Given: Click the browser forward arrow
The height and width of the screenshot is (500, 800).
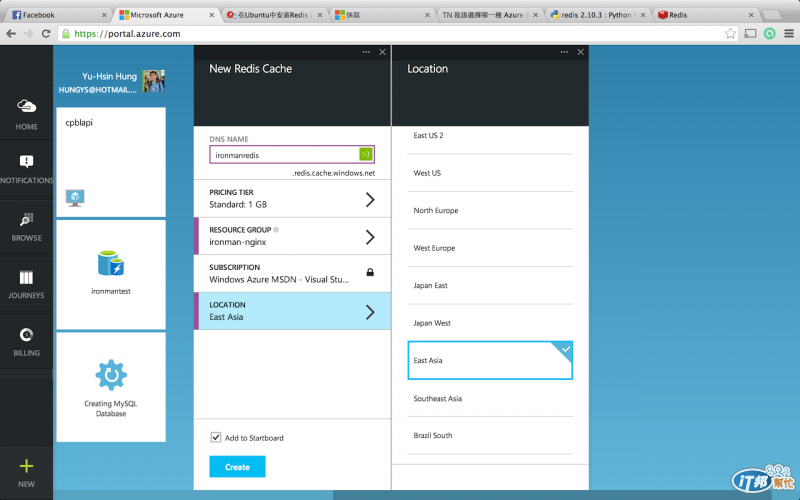Looking at the screenshot, I should pos(29,34).
